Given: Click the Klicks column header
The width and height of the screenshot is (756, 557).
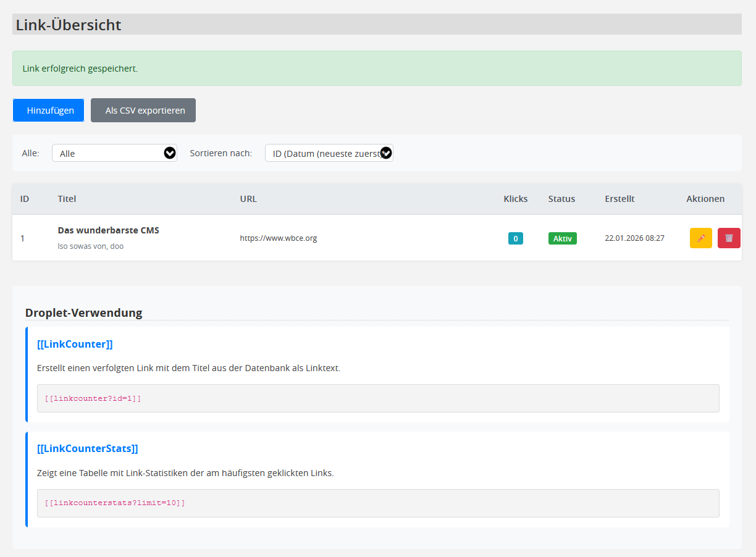Looking at the screenshot, I should tap(515, 199).
